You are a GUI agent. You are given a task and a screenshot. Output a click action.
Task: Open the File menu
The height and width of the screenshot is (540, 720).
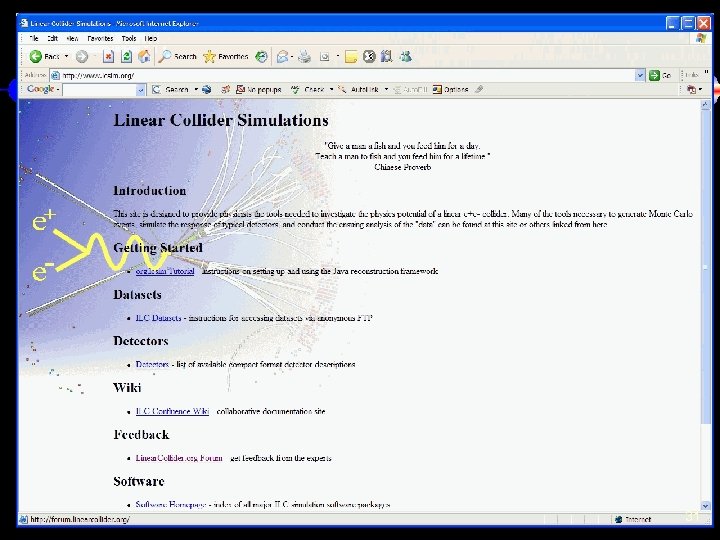tap(34, 39)
